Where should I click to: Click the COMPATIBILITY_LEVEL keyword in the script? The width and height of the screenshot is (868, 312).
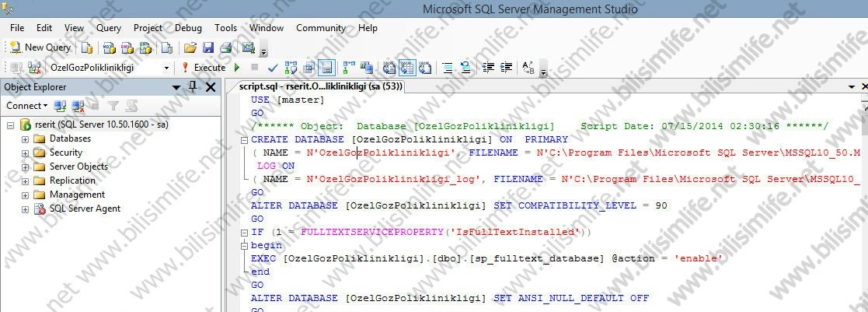coord(578,205)
